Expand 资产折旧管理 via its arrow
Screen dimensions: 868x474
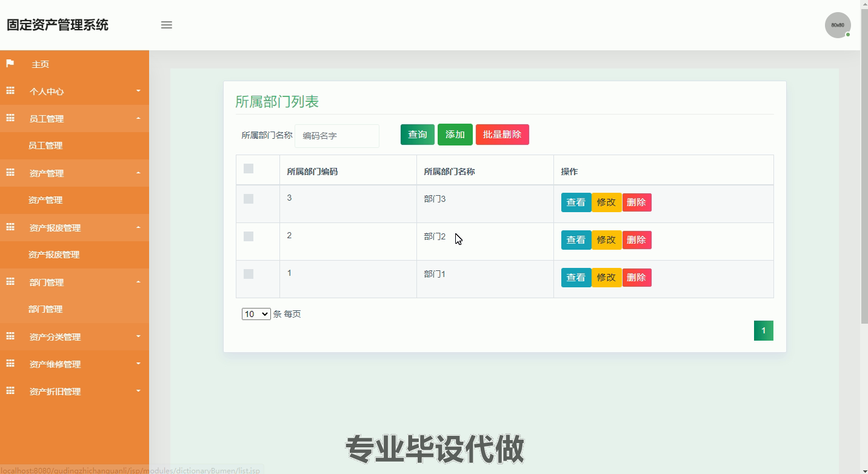138,391
